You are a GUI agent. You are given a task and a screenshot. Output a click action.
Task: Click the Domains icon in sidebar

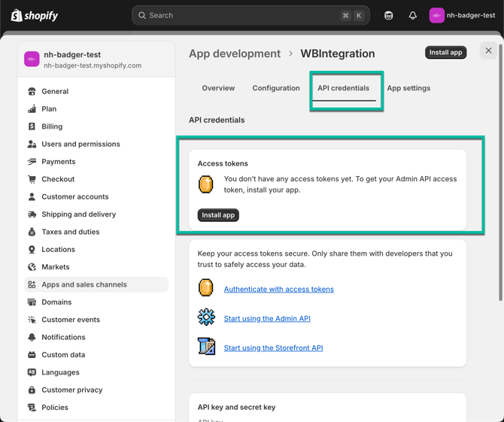click(32, 302)
